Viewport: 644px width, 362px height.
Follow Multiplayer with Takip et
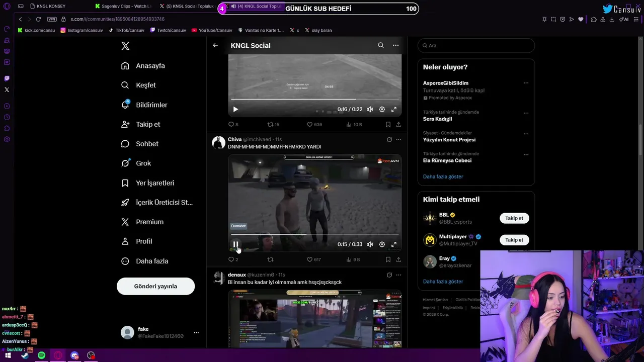(514, 240)
